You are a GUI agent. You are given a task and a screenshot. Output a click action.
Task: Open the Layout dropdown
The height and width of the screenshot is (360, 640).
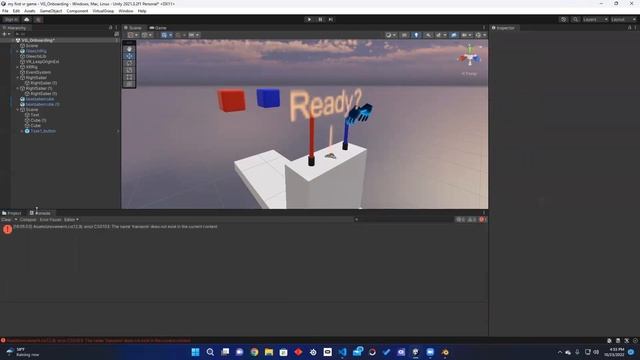tap(624, 19)
